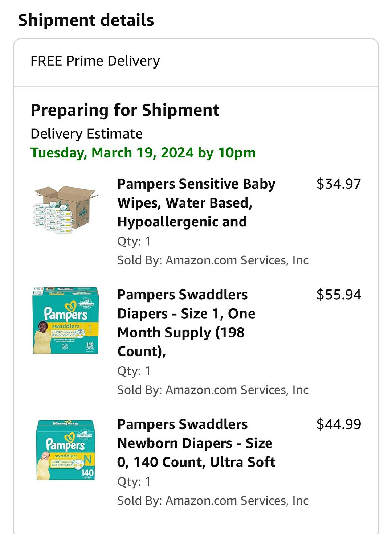
Task: Tap the Swaddlers Size 1 diaper box image
Action: (x=66, y=320)
